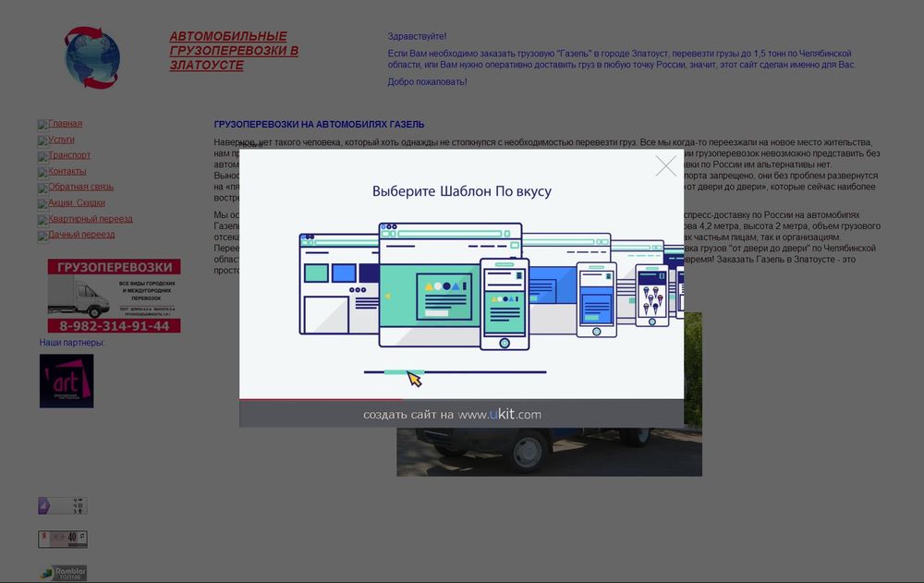
Task: Close the uKit template popup
Action: pyautogui.click(x=666, y=166)
